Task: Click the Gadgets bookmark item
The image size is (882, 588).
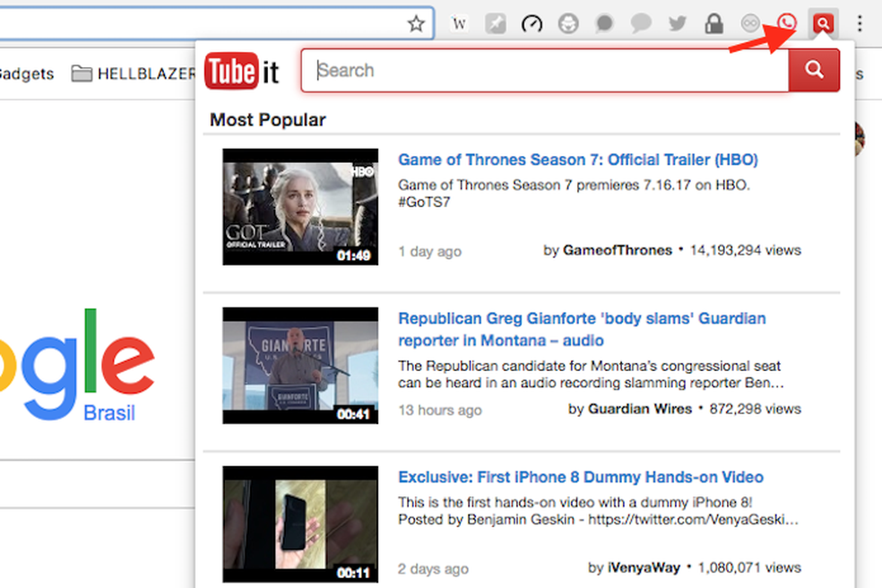Action: [x=25, y=73]
